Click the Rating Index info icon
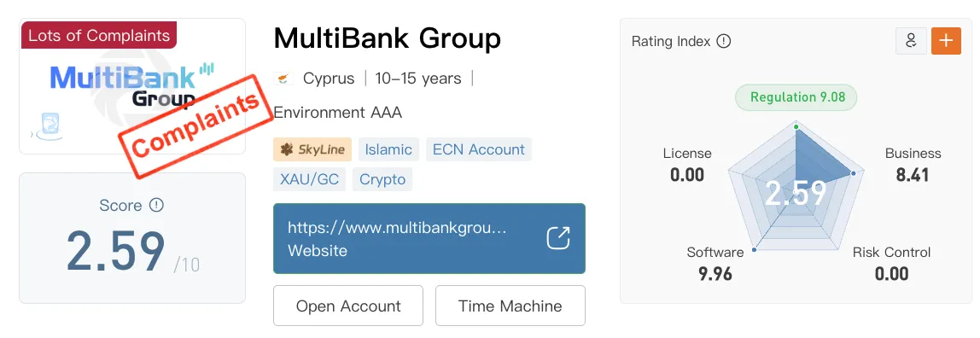 click(724, 41)
